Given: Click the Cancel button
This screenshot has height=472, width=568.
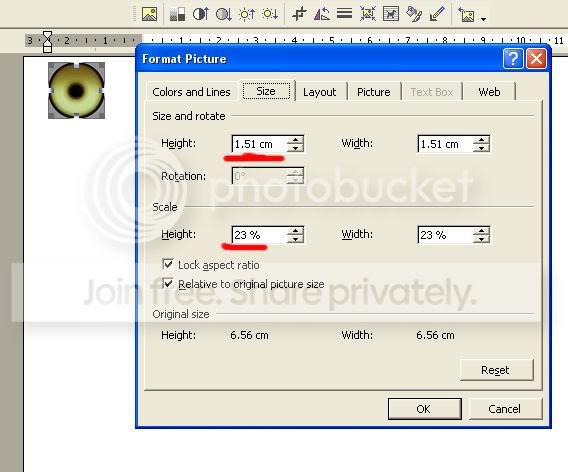Looking at the screenshot, I should (505, 409).
